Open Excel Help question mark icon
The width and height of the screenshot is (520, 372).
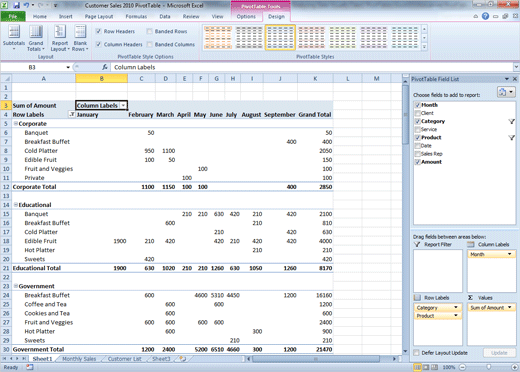tap(485, 16)
